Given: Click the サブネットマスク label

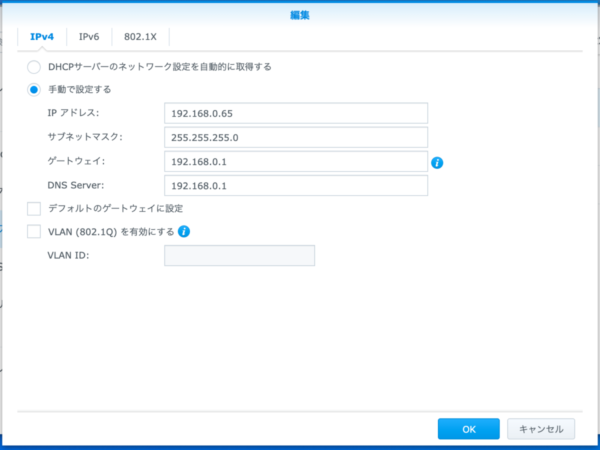Looking at the screenshot, I should click(85, 137).
